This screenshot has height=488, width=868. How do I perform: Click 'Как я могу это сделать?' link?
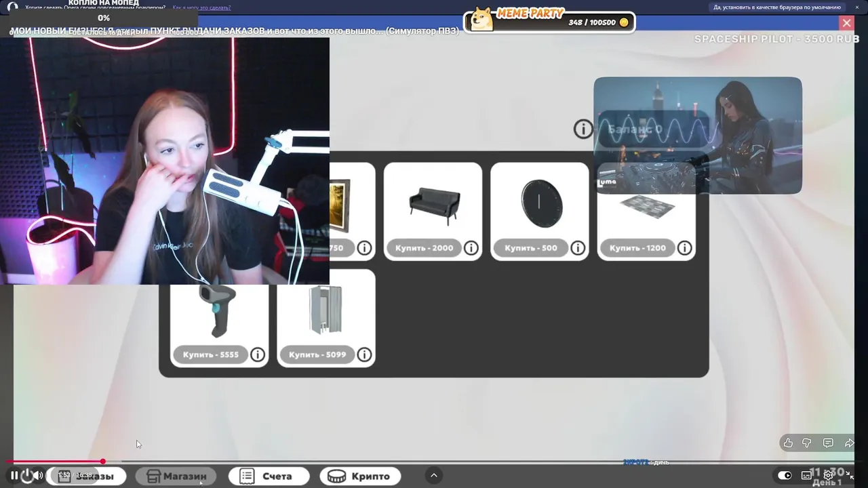[201, 7]
